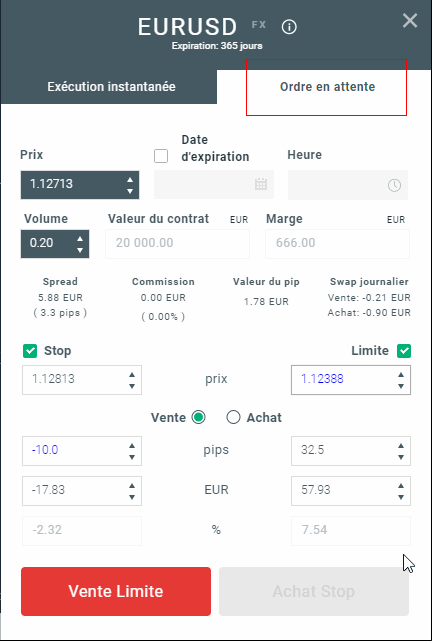Increase Stop price with up arrow
432x641 pixels.
tap(132, 374)
